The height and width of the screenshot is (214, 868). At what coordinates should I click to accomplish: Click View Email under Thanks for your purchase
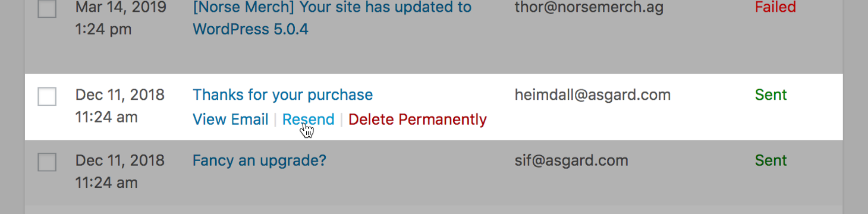231,119
